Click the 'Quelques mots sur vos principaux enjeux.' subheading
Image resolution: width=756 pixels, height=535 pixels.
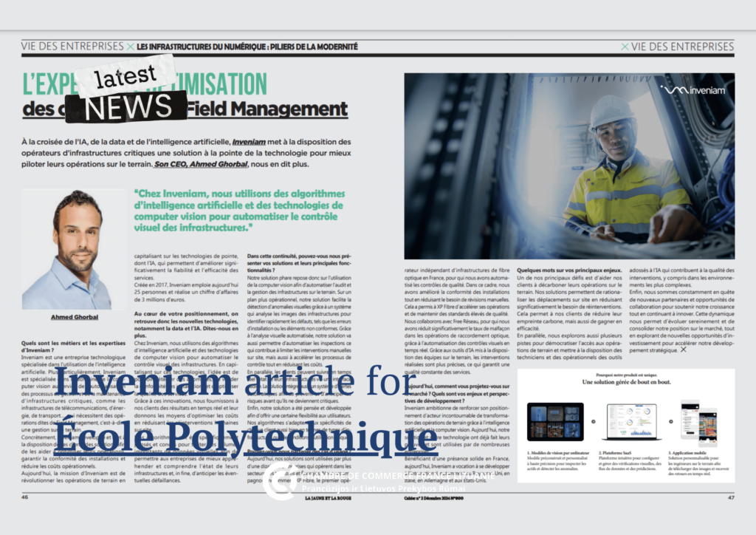(x=569, y=270)
